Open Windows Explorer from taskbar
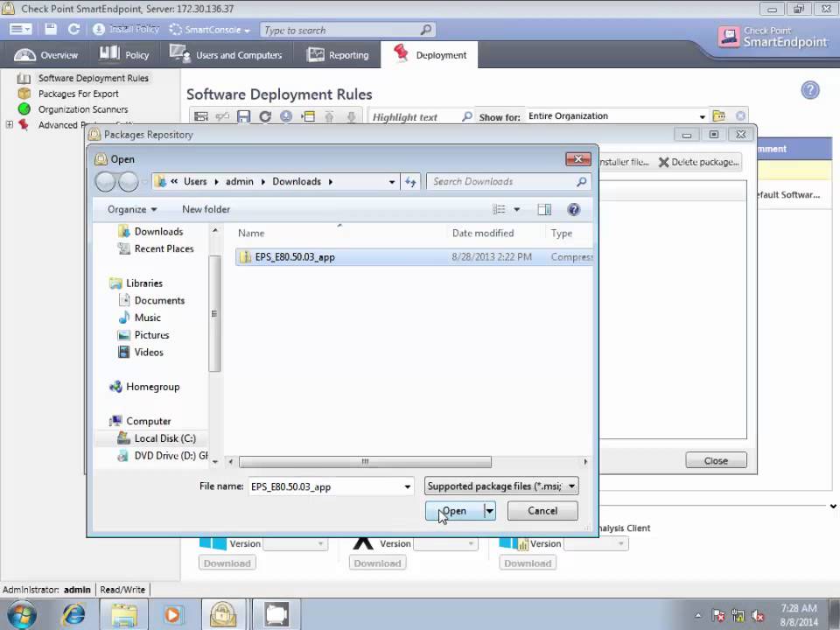840x630 pixels. coord(124,614)
